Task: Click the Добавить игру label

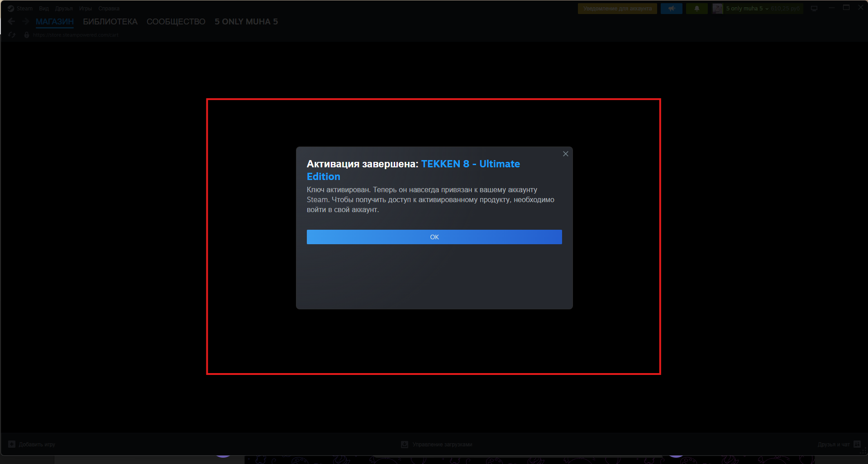Action: point(37,445)
